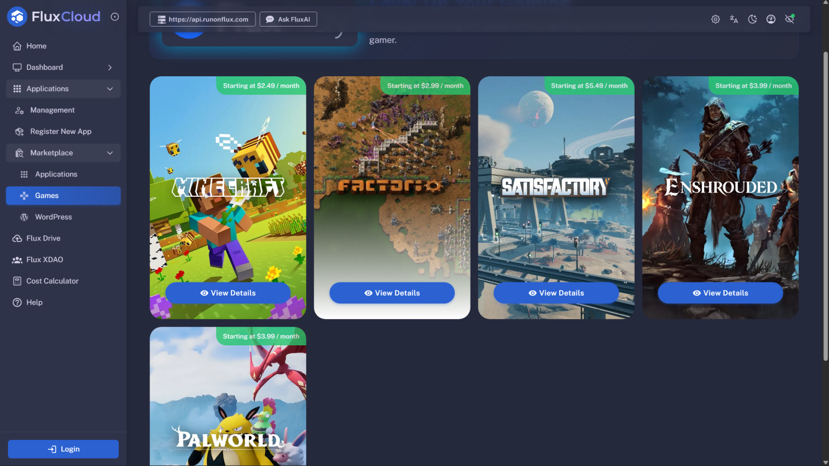This screenshot has width=829, height=466.
Task: Click the eye icon in Enshrouded View Details
Action: coord(697,293)
